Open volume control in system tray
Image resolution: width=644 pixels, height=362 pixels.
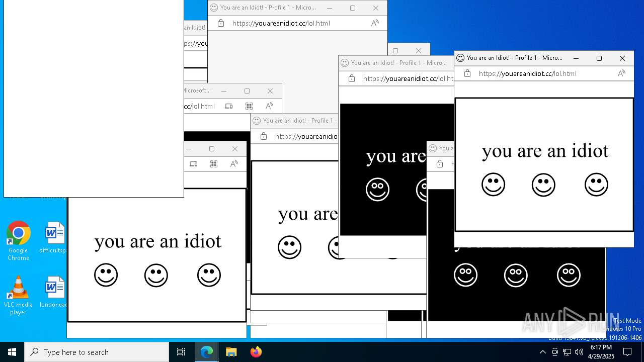click(579, 352)
